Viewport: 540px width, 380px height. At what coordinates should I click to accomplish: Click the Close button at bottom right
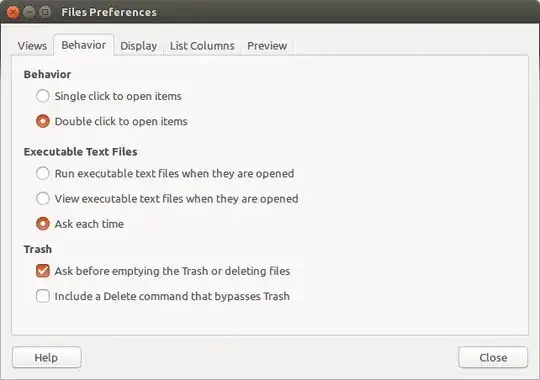(493, 358)
